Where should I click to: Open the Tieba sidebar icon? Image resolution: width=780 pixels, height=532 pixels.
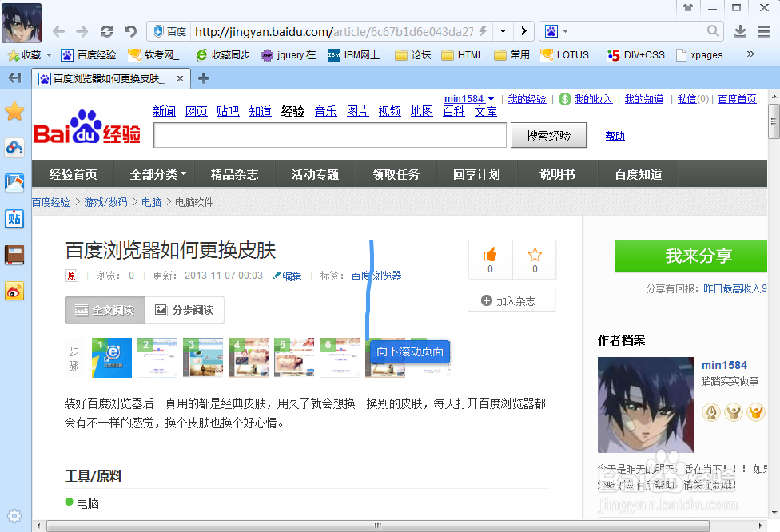[x=14, y=219]
